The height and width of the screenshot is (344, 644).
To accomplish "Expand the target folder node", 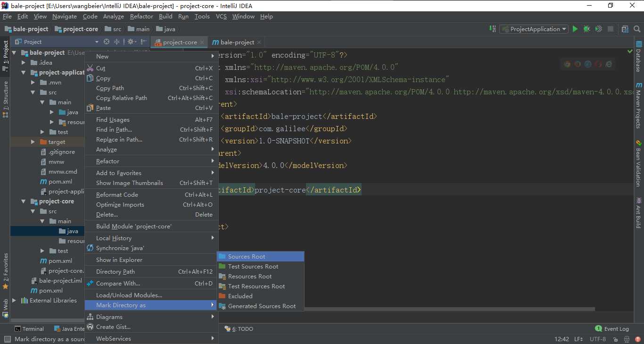I will point(33,142).
